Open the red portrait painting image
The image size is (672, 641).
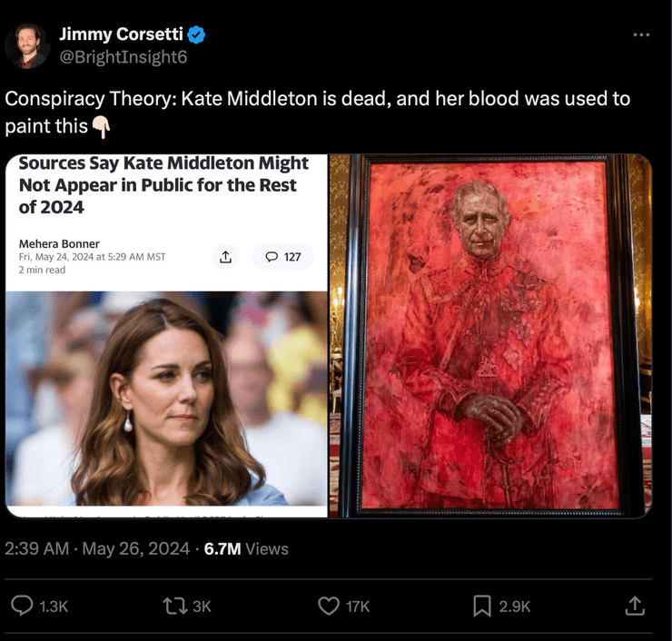(490, 336)
